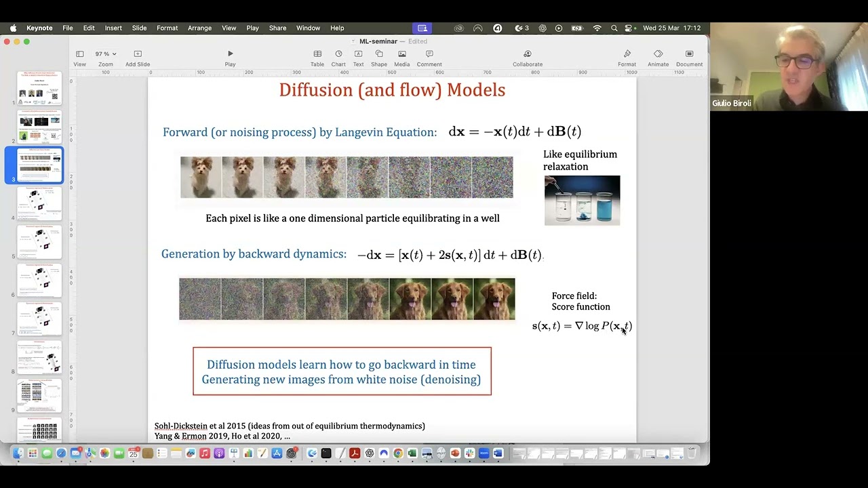868x488 pixels.
Task: Select slide 9 thumbnail in navigator
Action: tap(40, 395)
